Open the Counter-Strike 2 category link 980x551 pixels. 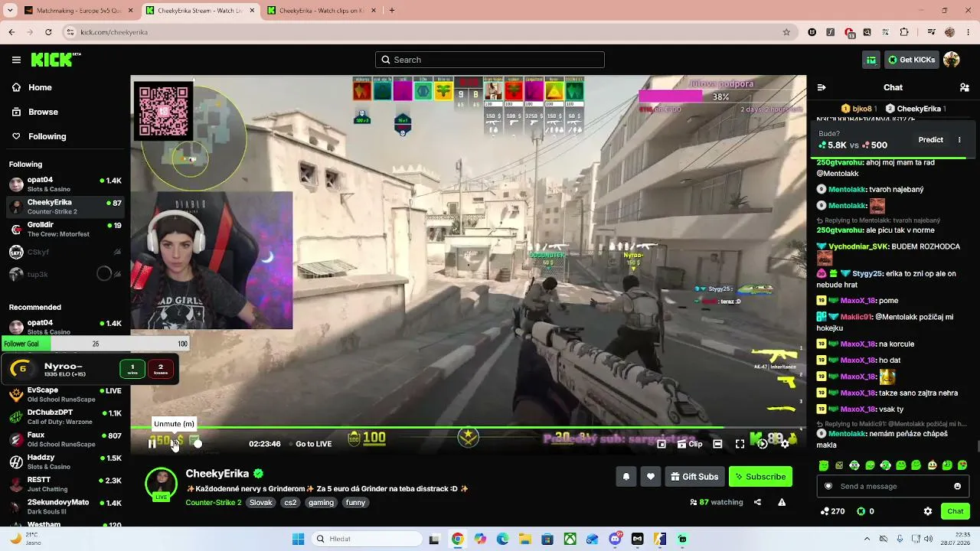pos(214,503)
